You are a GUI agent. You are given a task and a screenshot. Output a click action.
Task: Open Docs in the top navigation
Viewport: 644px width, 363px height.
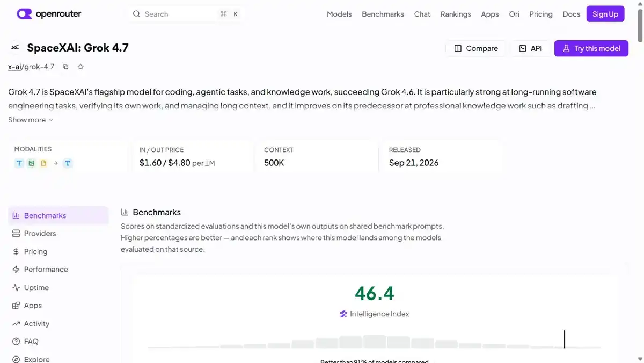(x=572, y=14)
